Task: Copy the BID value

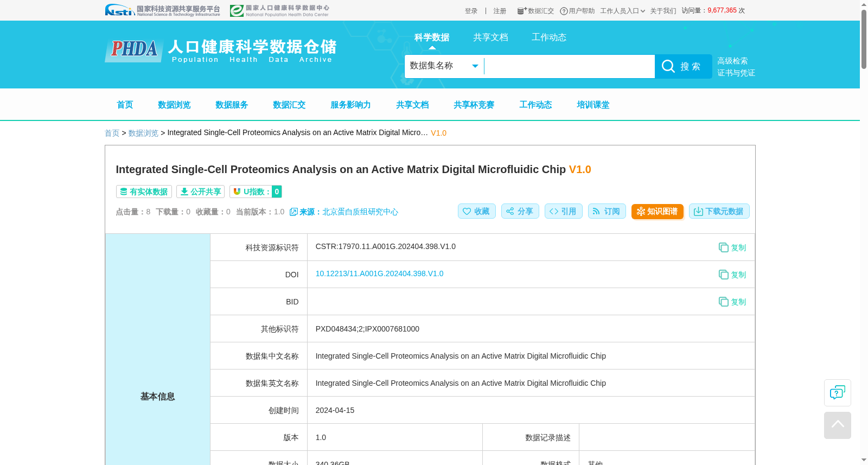Action: [732, 302]
